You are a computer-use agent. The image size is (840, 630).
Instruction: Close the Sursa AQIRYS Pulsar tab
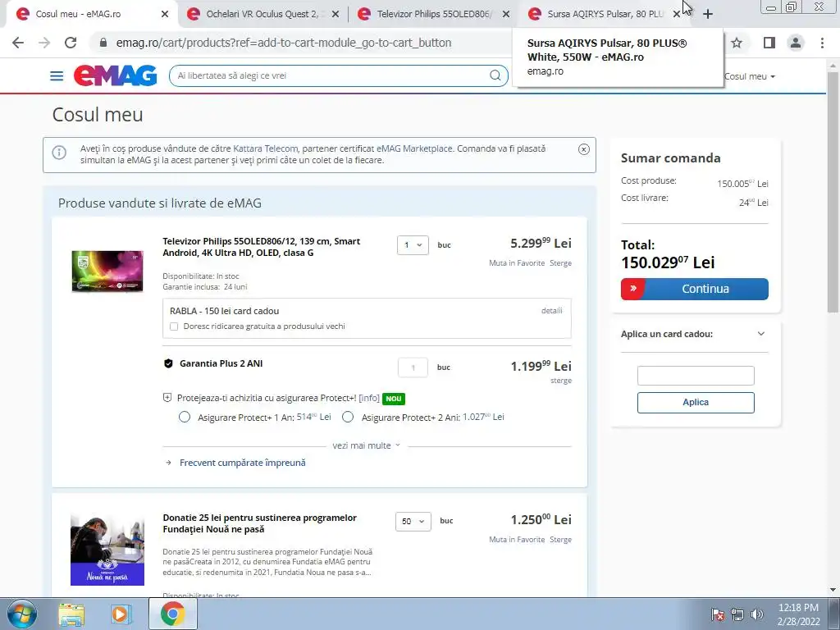point(676,15)
